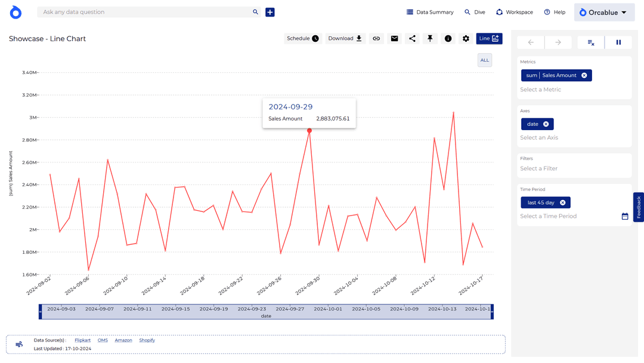Click the blue plus icon beside search

(x=270, y=12)
